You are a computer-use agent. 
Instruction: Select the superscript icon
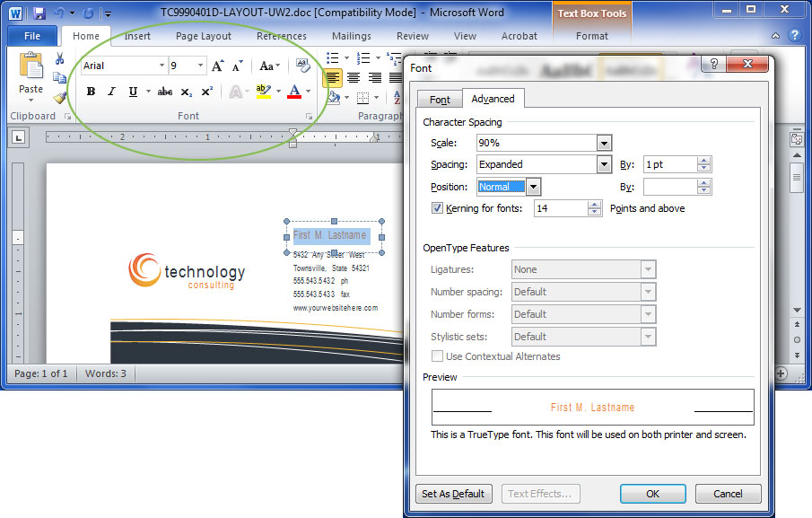(205, 91)
